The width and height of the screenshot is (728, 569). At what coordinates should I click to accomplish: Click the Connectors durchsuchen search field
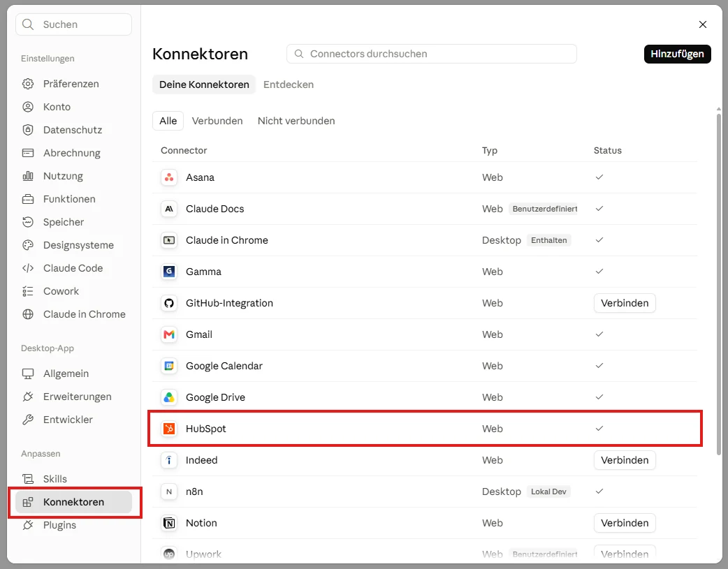coord(431,54)
